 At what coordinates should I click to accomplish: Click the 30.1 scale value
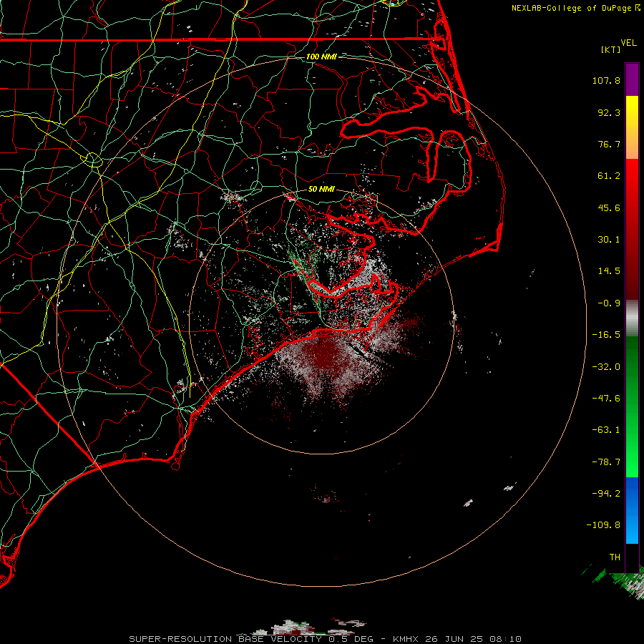(x=609, y=240)
